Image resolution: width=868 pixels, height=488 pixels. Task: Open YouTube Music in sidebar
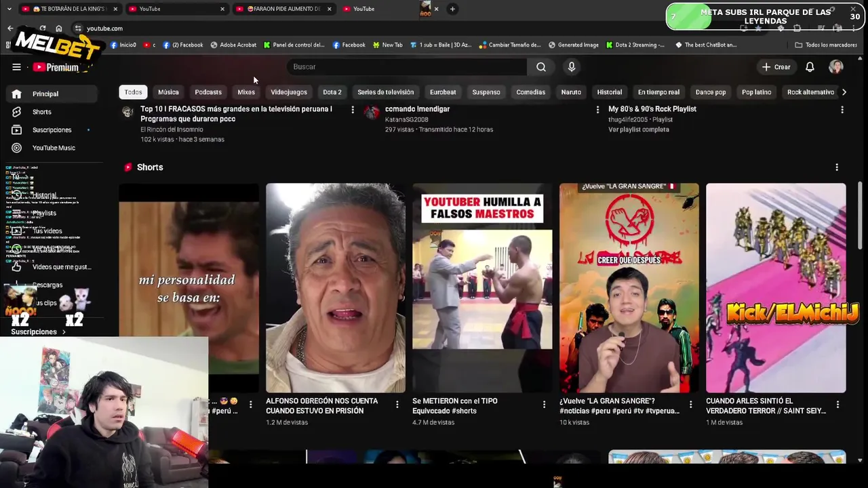(53, 148)
